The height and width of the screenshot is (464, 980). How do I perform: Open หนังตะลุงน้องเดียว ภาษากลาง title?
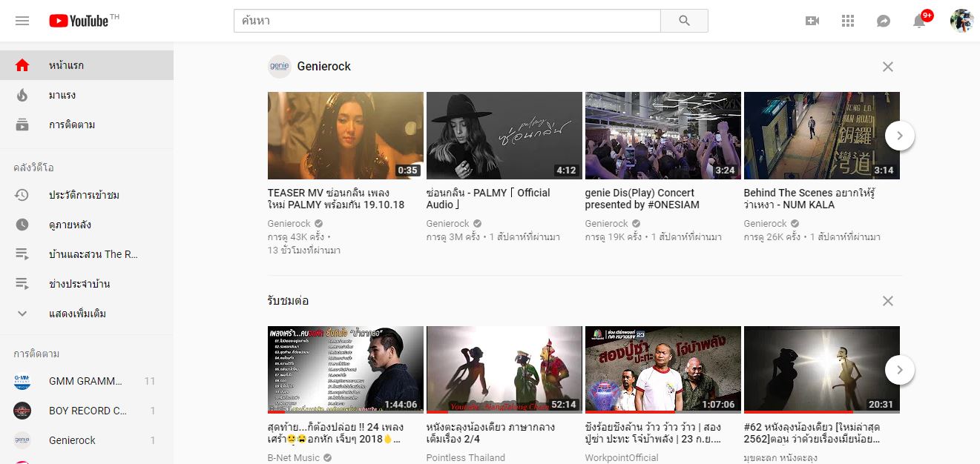coord(491,433)
